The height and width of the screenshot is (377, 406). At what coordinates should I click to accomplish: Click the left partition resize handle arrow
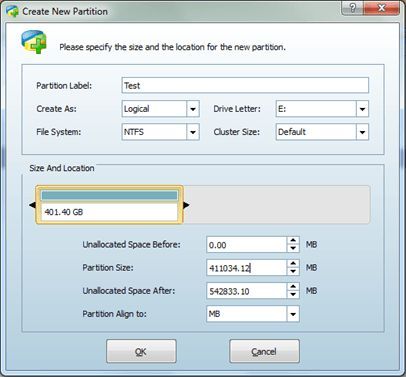point(32,205)
